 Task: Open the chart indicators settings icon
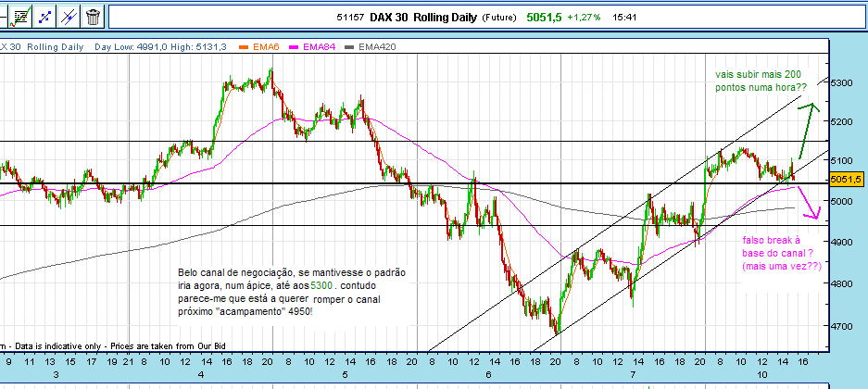tap(20, 17)
